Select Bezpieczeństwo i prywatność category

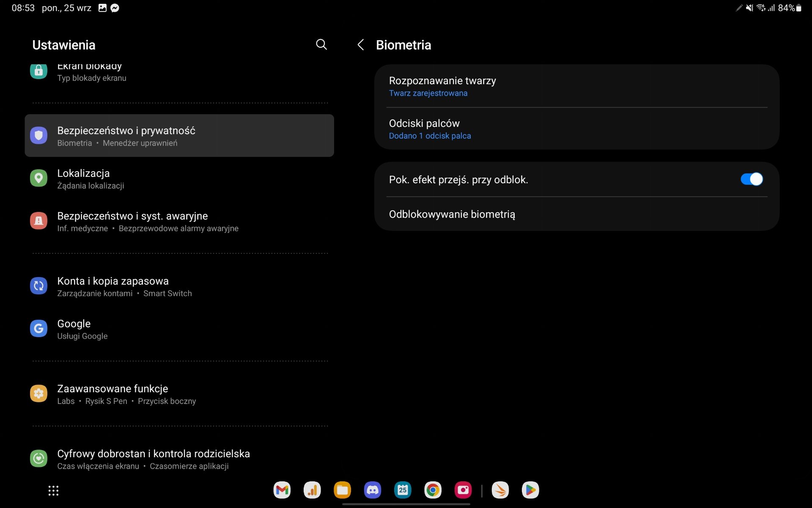[x=179, y=135]
